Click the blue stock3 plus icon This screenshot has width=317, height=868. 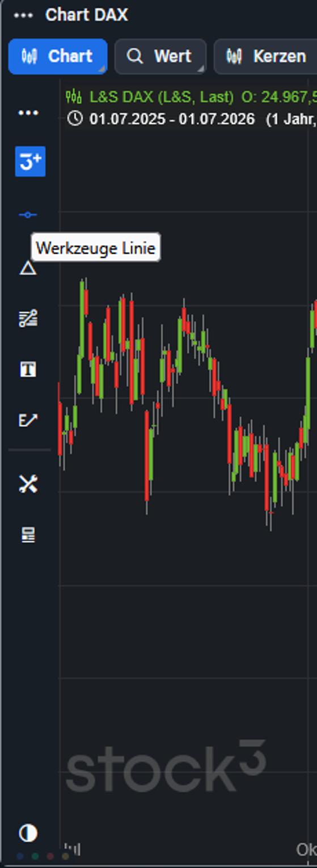(x=30, y=162)
